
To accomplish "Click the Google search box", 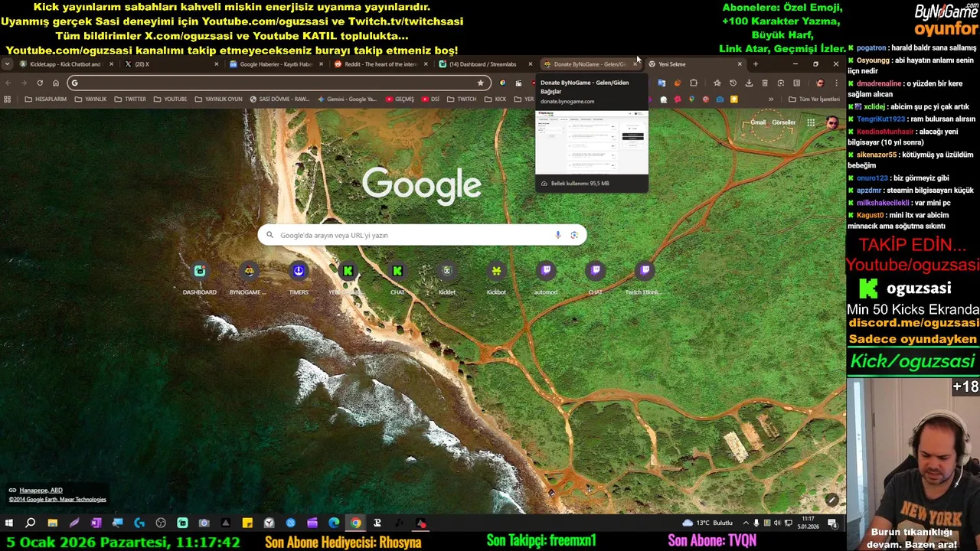I will [x=422, y=235].
